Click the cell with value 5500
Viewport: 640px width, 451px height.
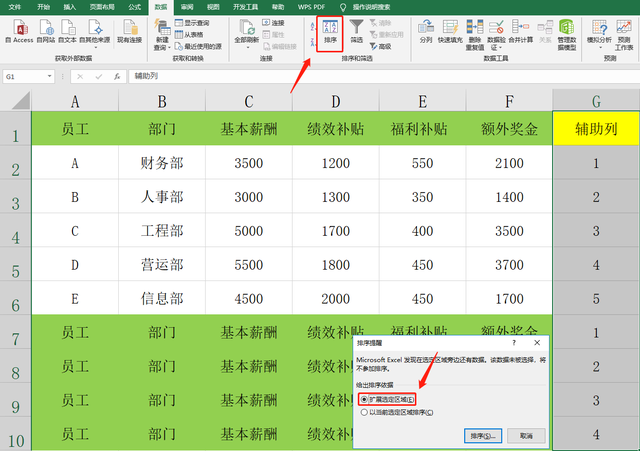point(249,264)
